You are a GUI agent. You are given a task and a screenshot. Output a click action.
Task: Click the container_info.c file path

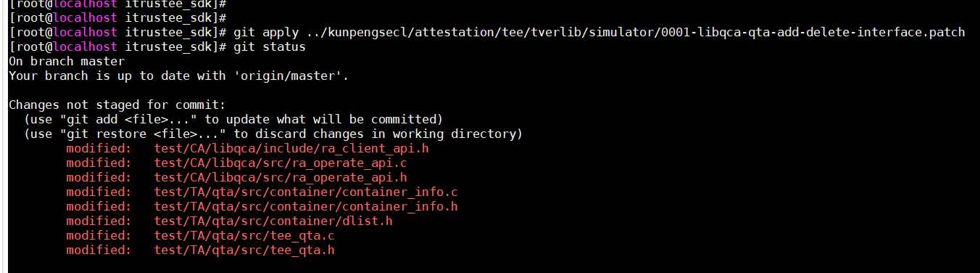coord(306,192)
